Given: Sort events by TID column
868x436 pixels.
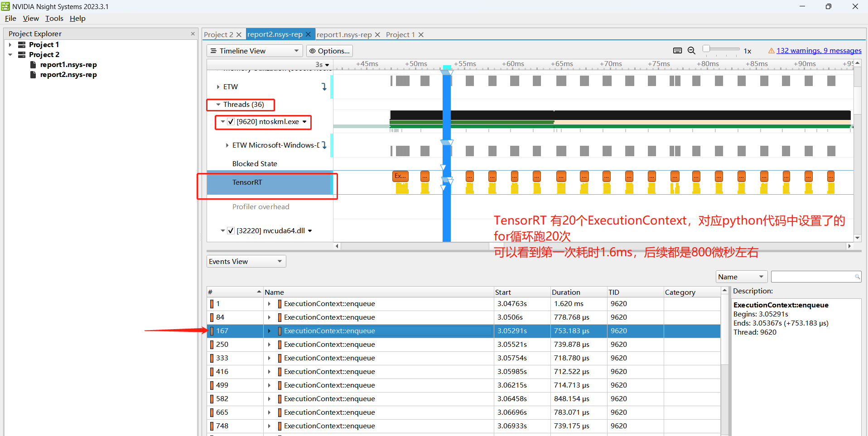Looking at the screenshot, I should 635,292.
